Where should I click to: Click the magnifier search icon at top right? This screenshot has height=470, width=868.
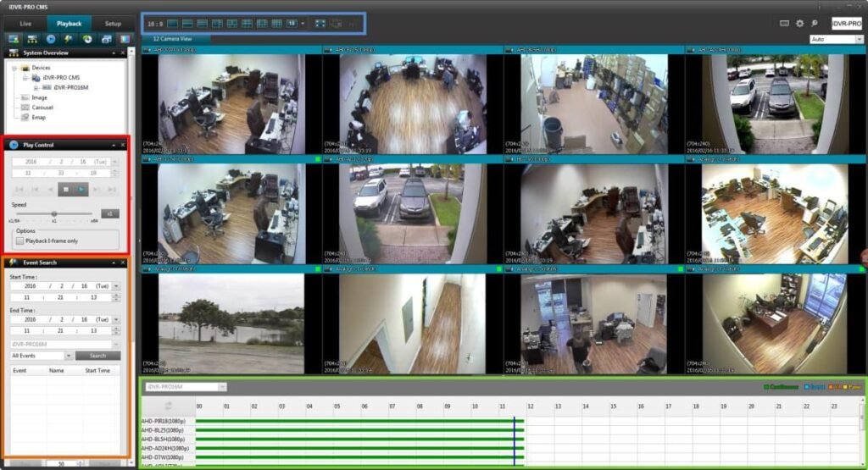815,24
